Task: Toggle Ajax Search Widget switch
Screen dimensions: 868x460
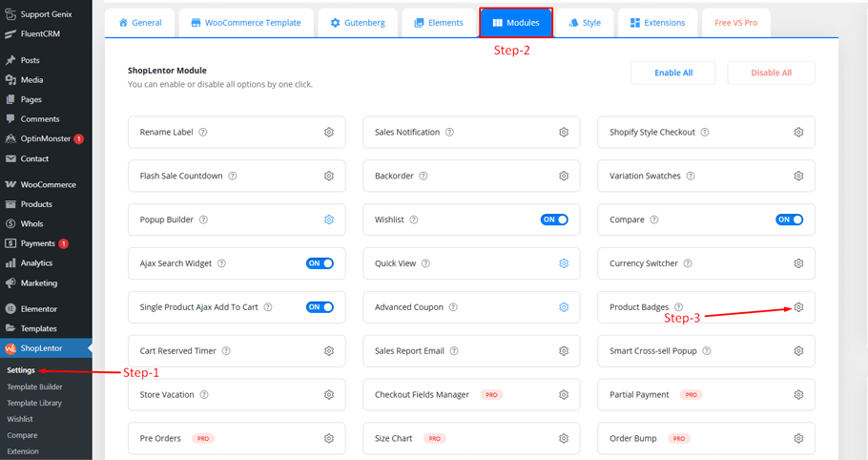Action: [x=320, y=263]
